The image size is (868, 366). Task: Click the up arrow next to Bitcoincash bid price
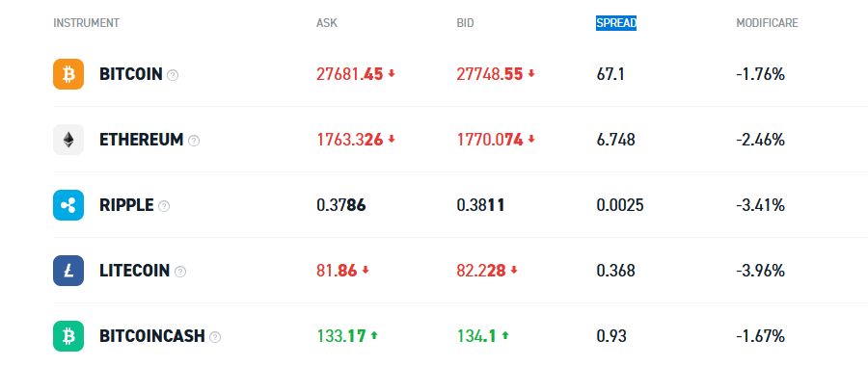point(505,335)
